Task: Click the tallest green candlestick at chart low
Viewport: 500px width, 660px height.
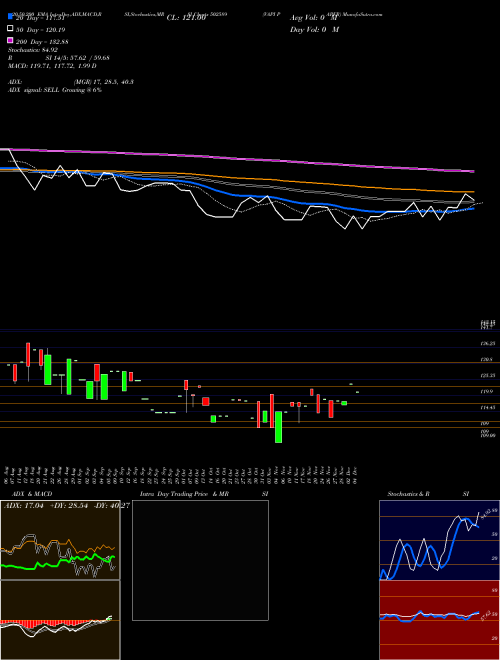Action: tap(278, 427)
